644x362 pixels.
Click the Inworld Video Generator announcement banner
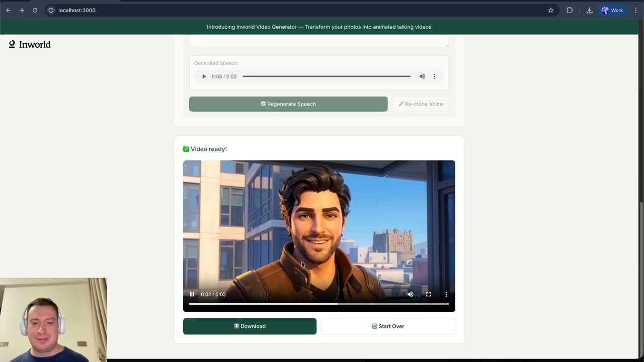coord(319,27)
